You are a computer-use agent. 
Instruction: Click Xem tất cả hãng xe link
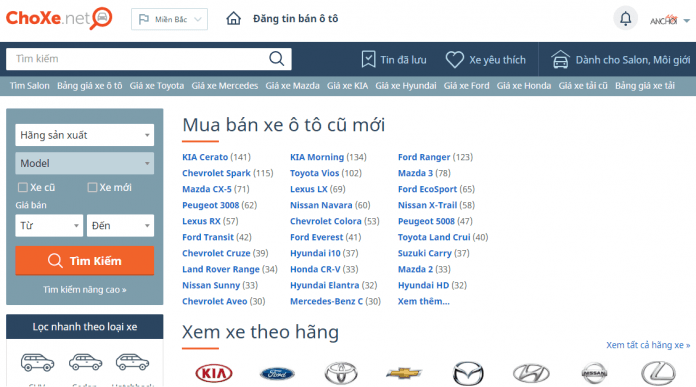[648, 345]
